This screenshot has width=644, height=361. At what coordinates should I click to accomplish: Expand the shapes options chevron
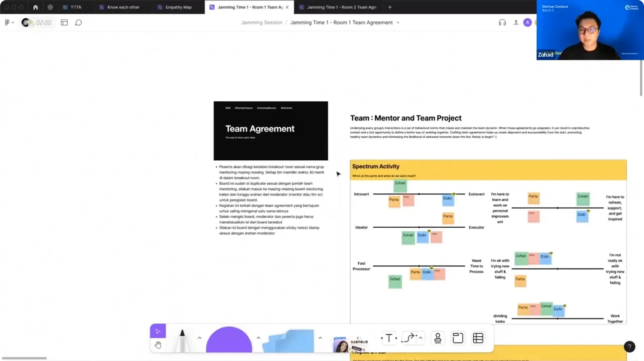(259, 338)
